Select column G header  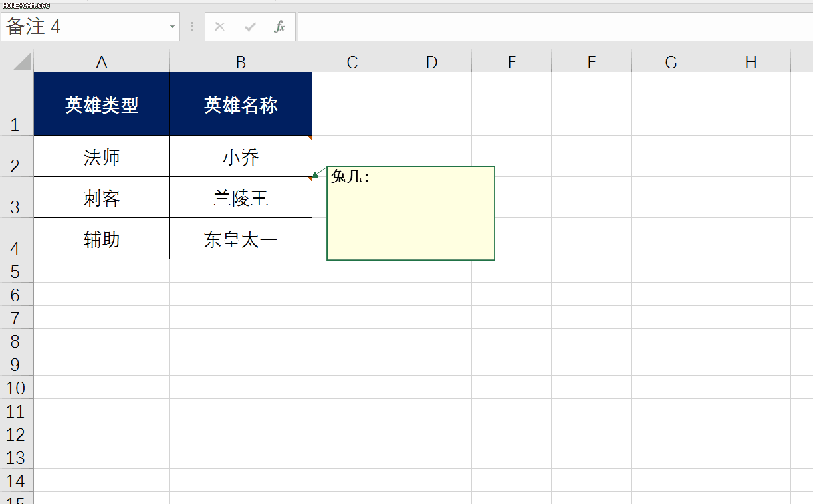click(x=671, y=62)
